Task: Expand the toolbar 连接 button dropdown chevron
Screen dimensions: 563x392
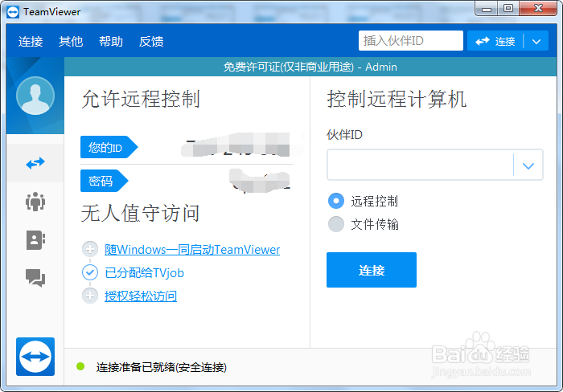Action: (536, 42)
